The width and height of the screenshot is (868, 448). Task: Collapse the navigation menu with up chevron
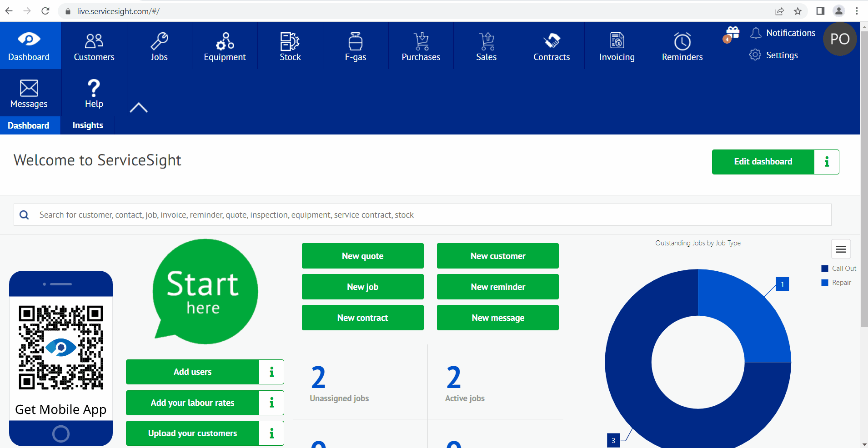[x=139, y=108]
